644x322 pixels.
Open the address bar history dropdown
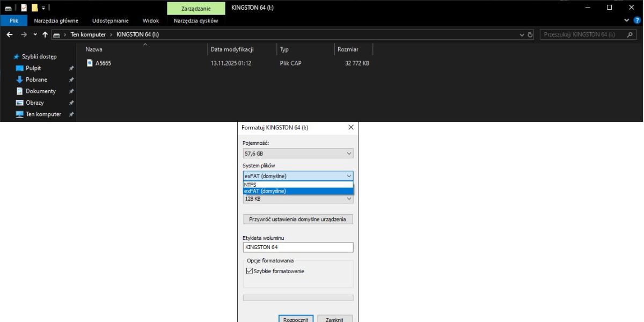point(522,34)
